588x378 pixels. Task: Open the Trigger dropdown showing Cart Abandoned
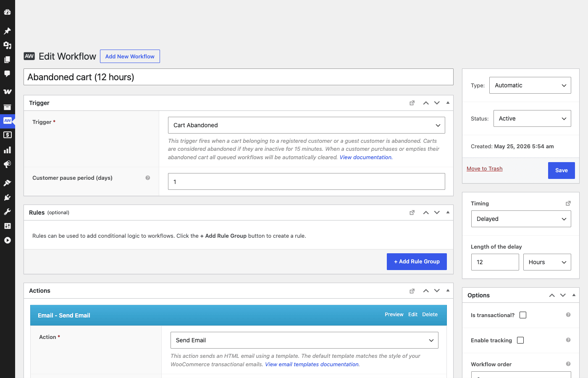pyautogui.click(x=307, y=125)
